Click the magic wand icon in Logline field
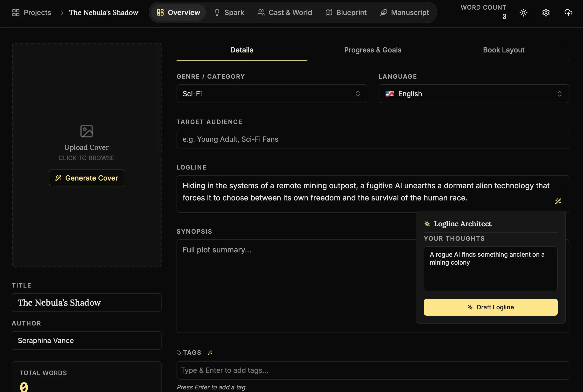 pyautogui.click(x=558, y=201)
